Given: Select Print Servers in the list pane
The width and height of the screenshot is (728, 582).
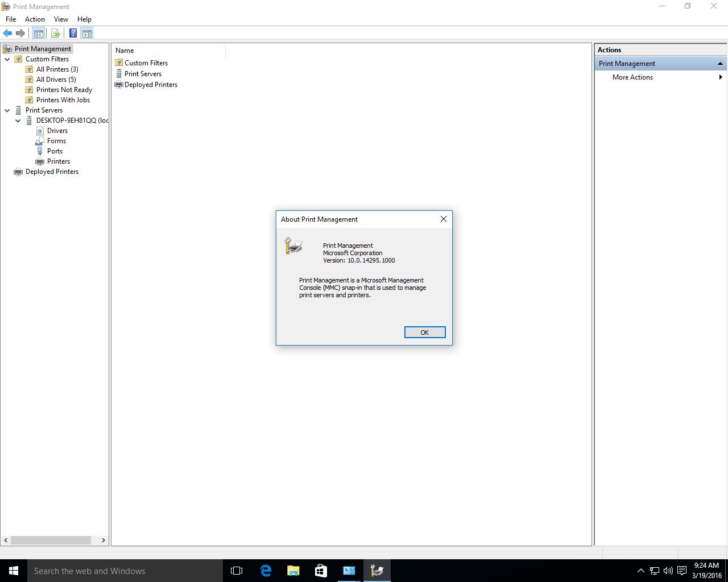Looking at the screenshot, I should [x=143, y=74].
